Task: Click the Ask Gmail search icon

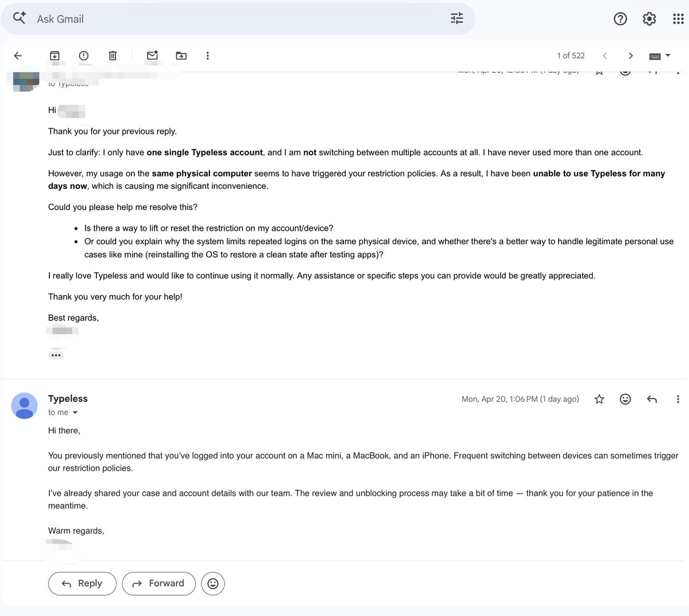Action: click(20, 18)
